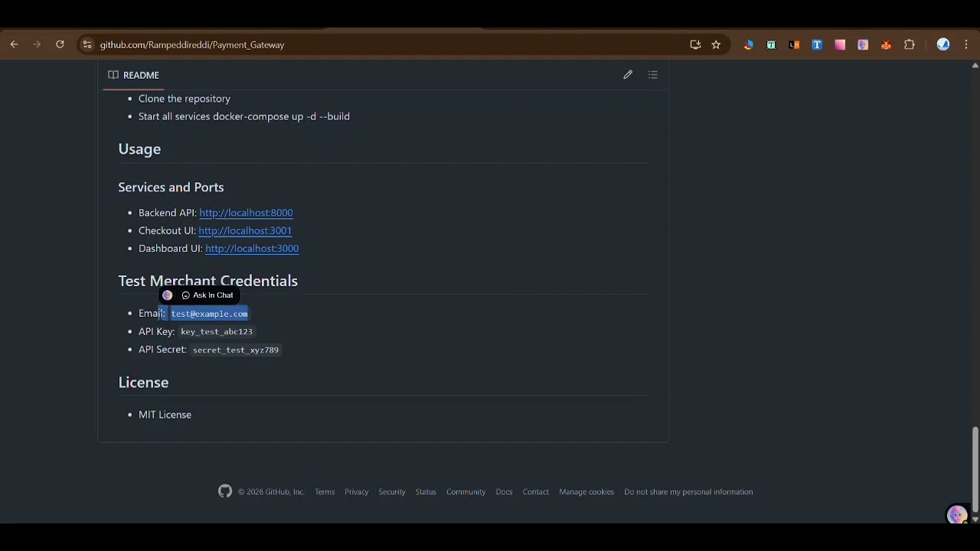Open the Community footer link

tap(465, 492)
